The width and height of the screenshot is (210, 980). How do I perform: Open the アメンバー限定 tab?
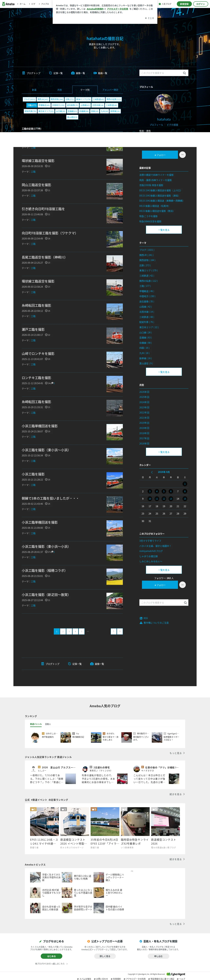click(110, 90)
